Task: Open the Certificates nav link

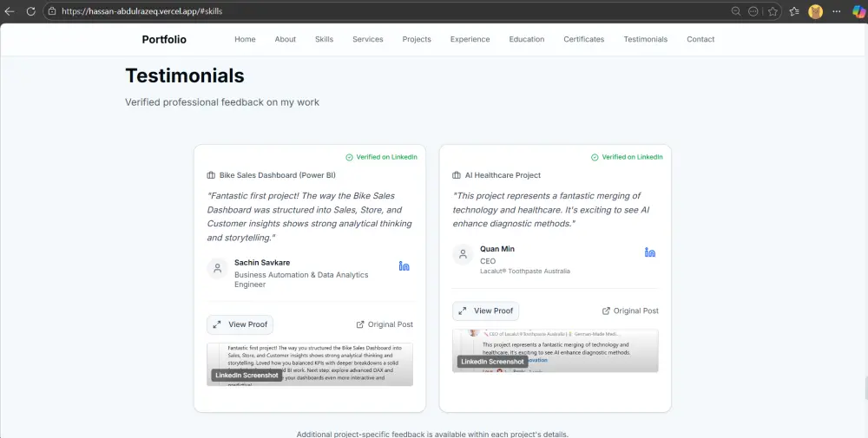Action: click(583, 39)
